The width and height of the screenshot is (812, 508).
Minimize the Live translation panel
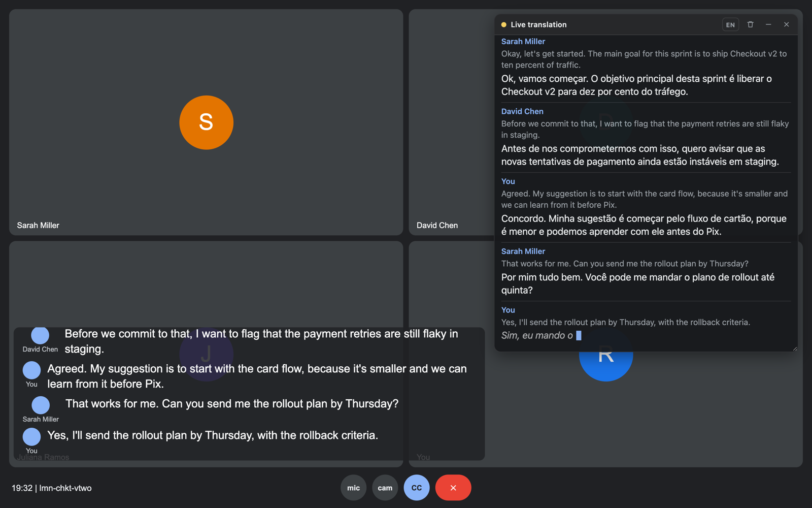768,24
